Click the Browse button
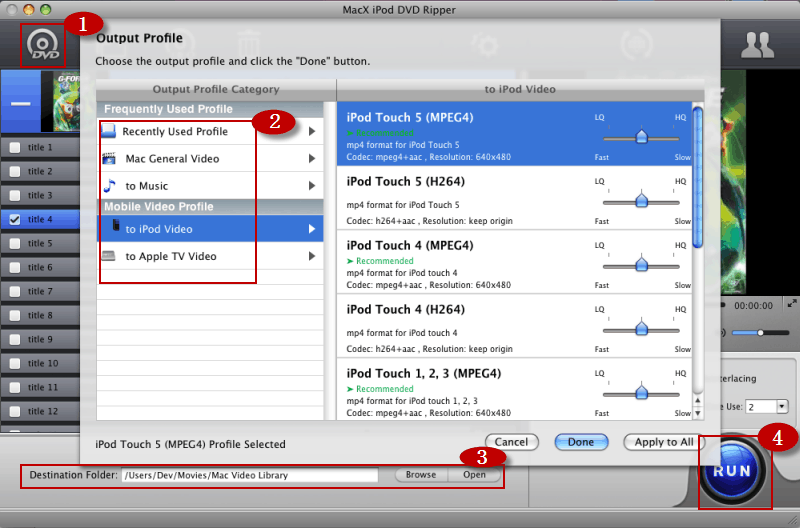Image resolution: width=800 pixels, height=528 pixels. 421,474
